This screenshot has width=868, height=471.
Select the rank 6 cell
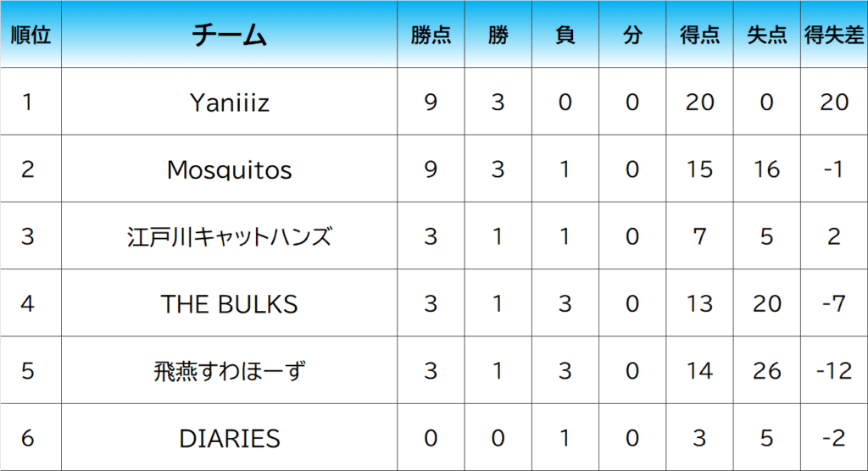pos(28,438)
